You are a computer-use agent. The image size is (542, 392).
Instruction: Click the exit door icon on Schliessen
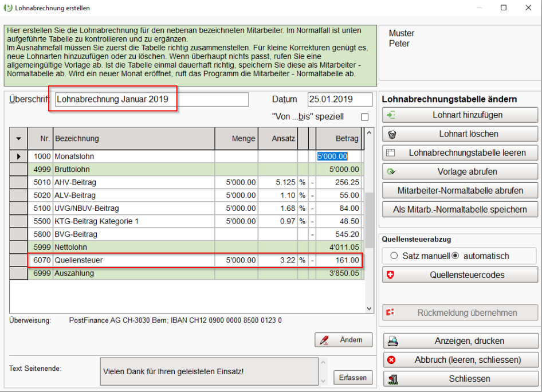[x=394, y=379]
